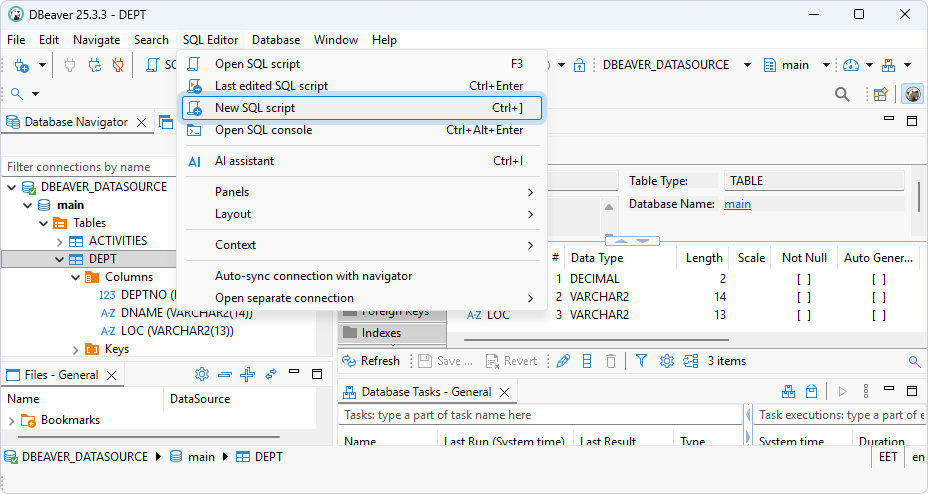Click the transaction lock icon in the toolbar
The width and height of the screenshot is (928, 494).
579,65
